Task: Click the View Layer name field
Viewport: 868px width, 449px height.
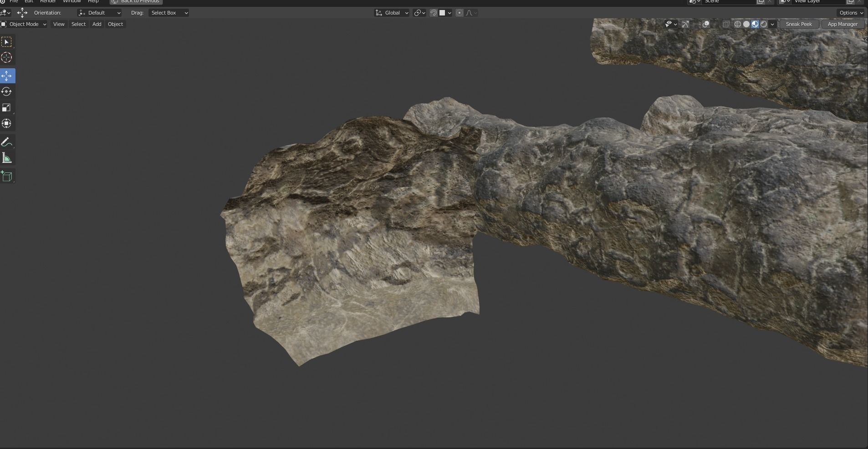Action: click(818, 2)
